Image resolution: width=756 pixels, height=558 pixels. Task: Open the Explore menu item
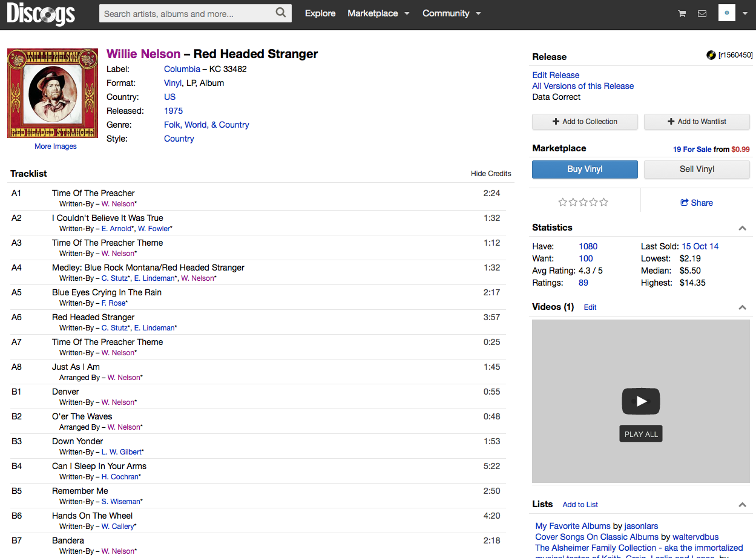pos(320,13)
